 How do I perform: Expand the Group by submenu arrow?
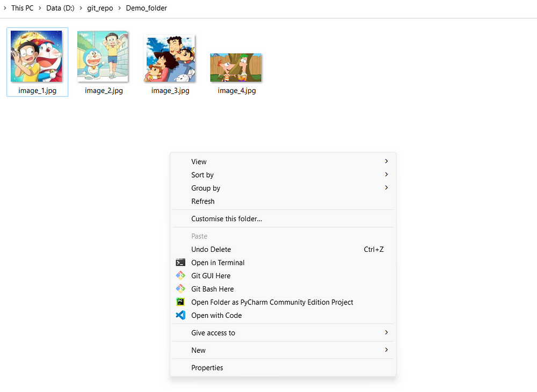coord(386,187)
